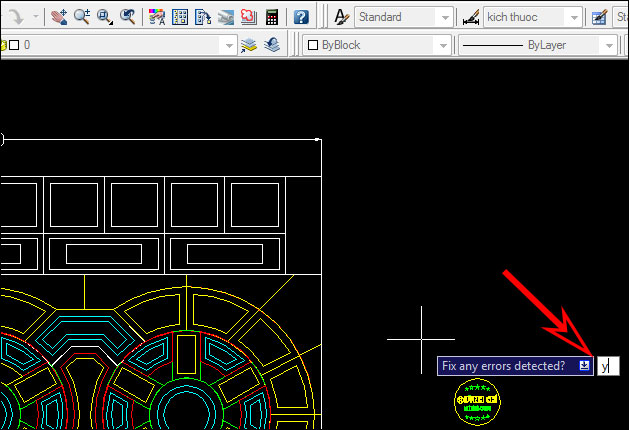630x430 pixels.
Task: Open the Sheet Set Manager icon
Action: coord(225,17)
